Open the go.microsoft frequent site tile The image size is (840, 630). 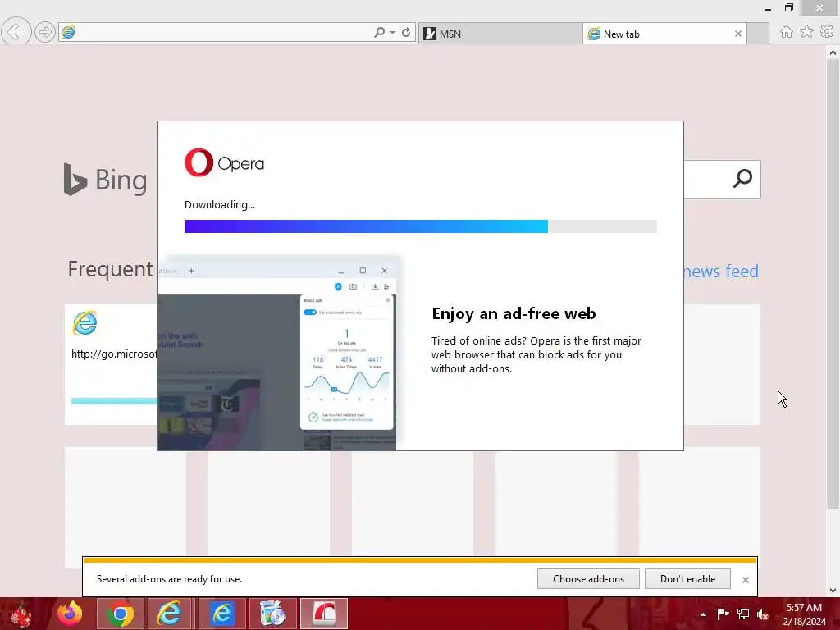click(x=112, y=364)
